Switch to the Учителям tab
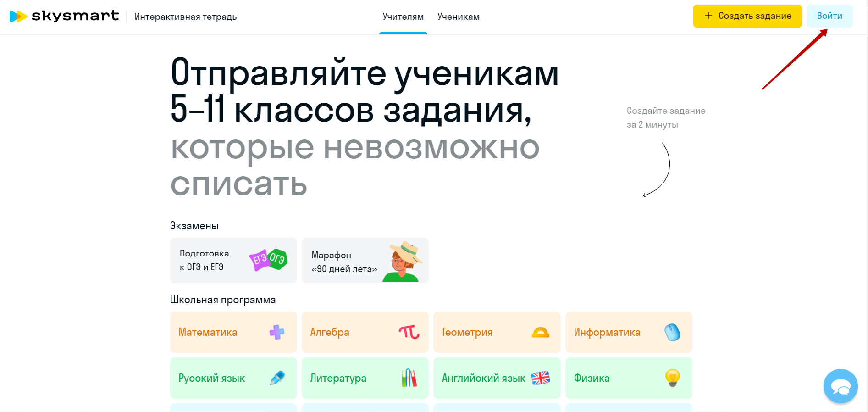868x412 pixels. coord(403,17)
